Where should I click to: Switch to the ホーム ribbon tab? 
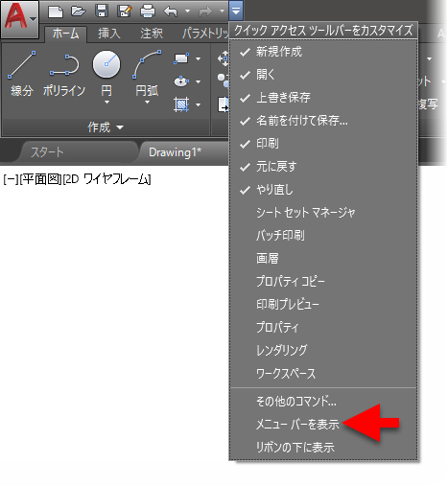click(x=65, y=34)
